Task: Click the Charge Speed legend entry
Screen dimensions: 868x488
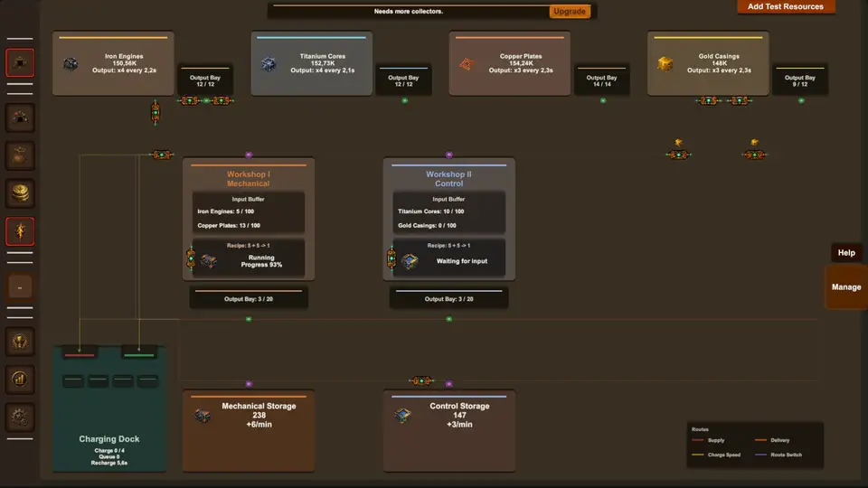Action: (716, 455)
